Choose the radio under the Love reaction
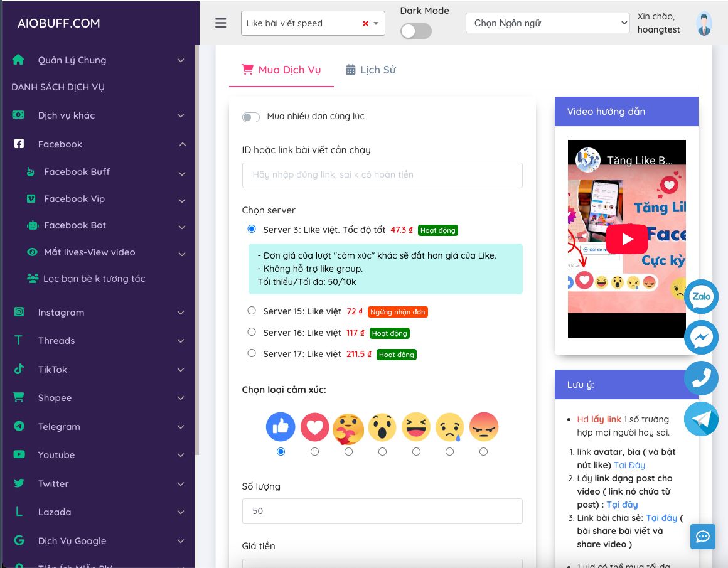728x568 pixels. click(315, 451)
